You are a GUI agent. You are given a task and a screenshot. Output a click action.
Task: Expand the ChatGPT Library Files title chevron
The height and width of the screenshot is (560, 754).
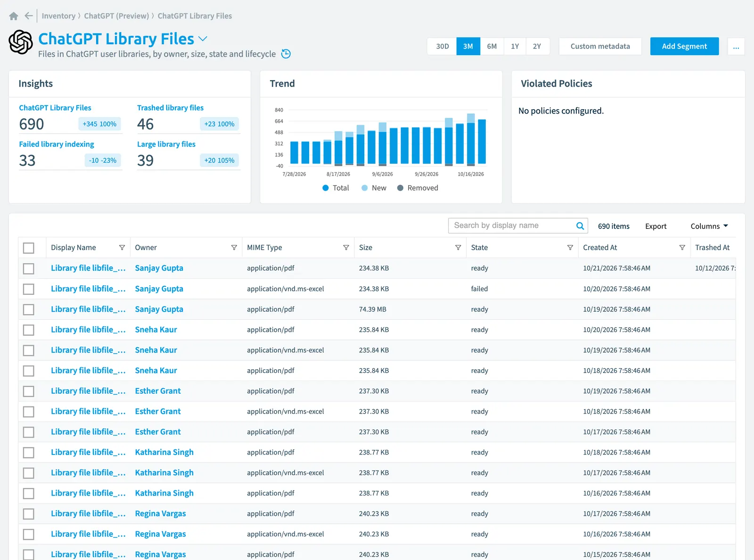tap(203, 39)
